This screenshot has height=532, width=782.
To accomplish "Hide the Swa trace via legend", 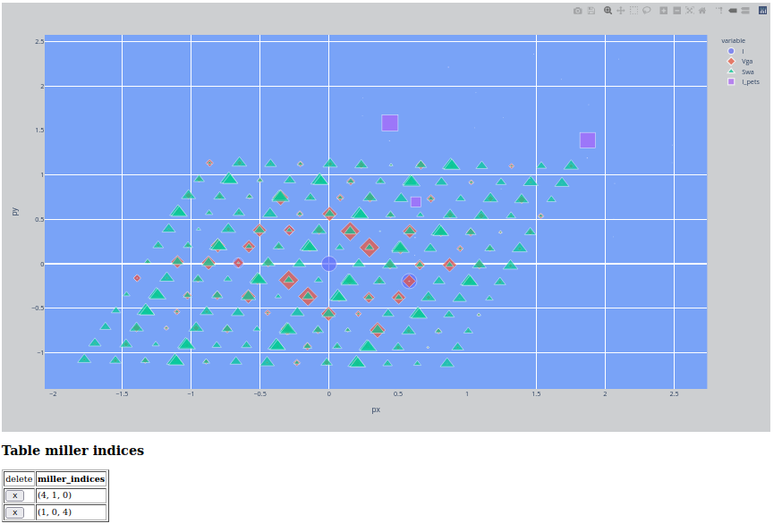I will (741, 72).
